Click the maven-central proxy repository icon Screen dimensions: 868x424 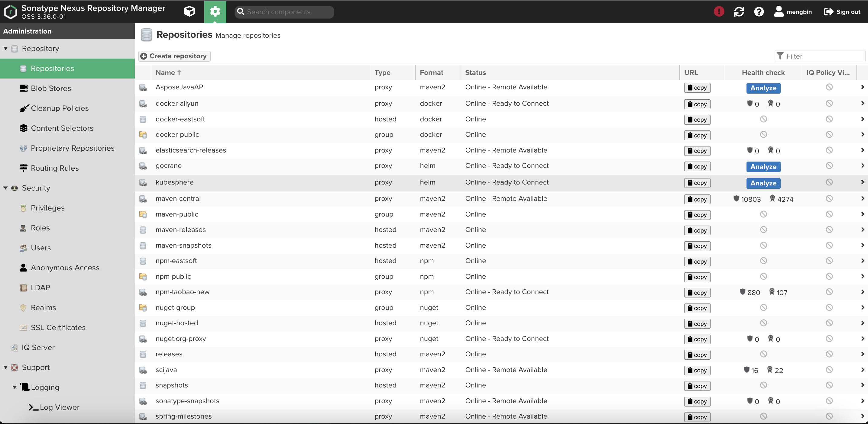pos(143,199)
